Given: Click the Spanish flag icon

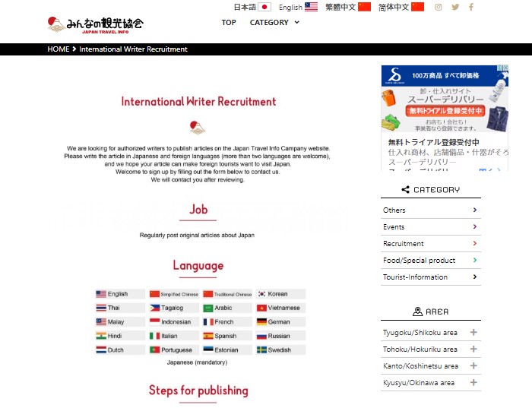Looking at the screenshot, I should 208,336.
